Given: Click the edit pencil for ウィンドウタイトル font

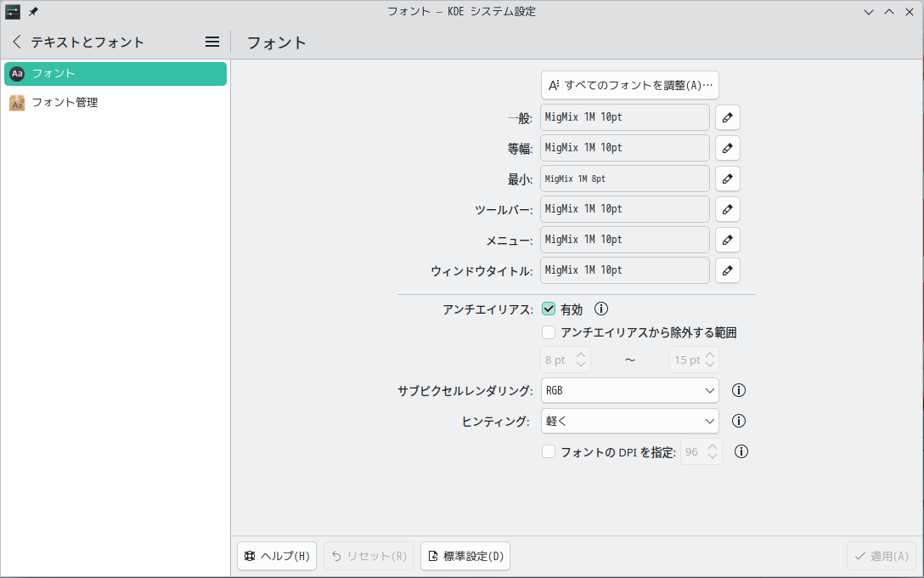Looking at the screenshot, I should coord(727,270).
